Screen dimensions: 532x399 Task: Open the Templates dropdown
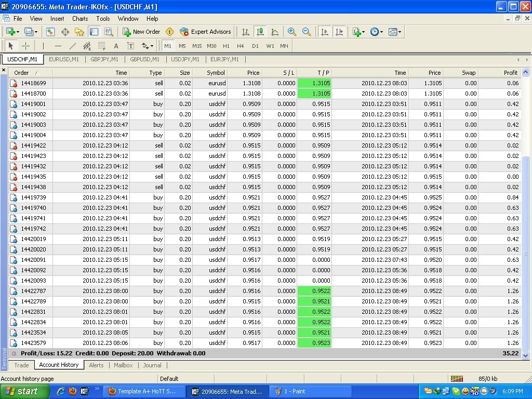(x=395, y=32)
